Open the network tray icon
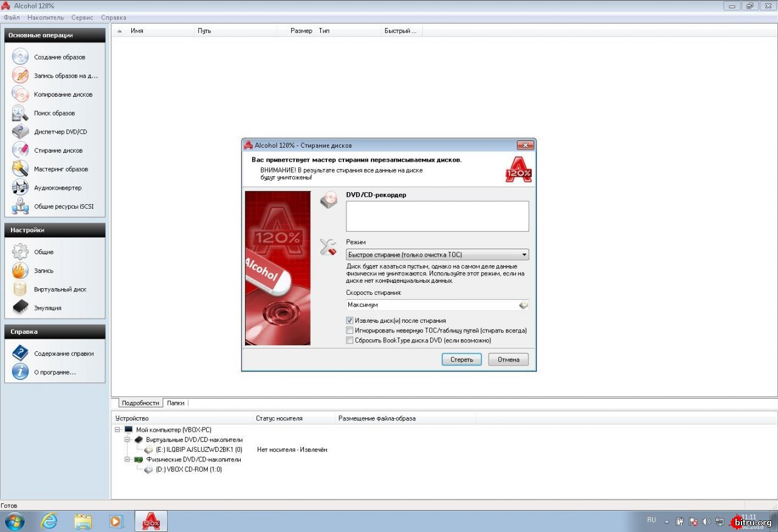The width and height of the screenshot is (778, 532). [x=720, y=521]
